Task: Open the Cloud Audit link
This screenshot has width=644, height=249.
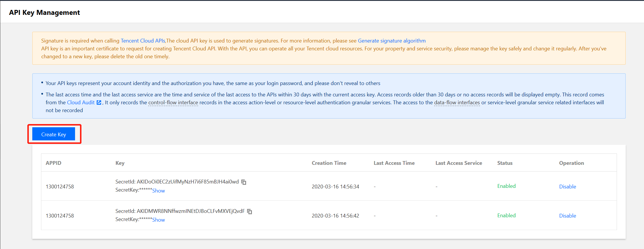Action: [x=81, y=103]
